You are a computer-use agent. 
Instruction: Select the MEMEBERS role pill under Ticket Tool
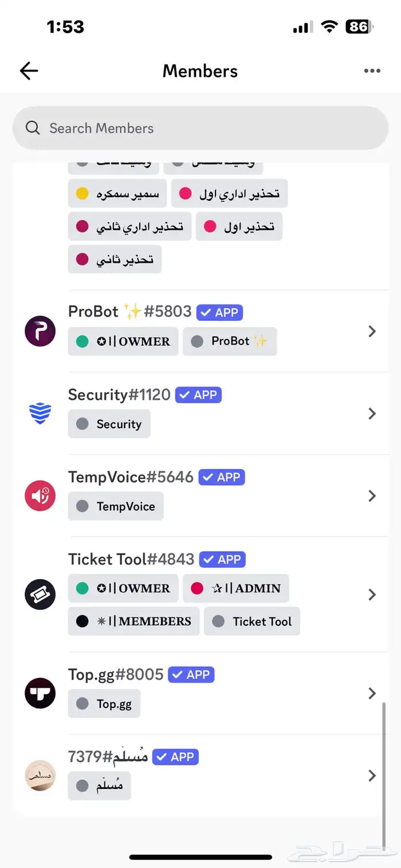point(133,621)
